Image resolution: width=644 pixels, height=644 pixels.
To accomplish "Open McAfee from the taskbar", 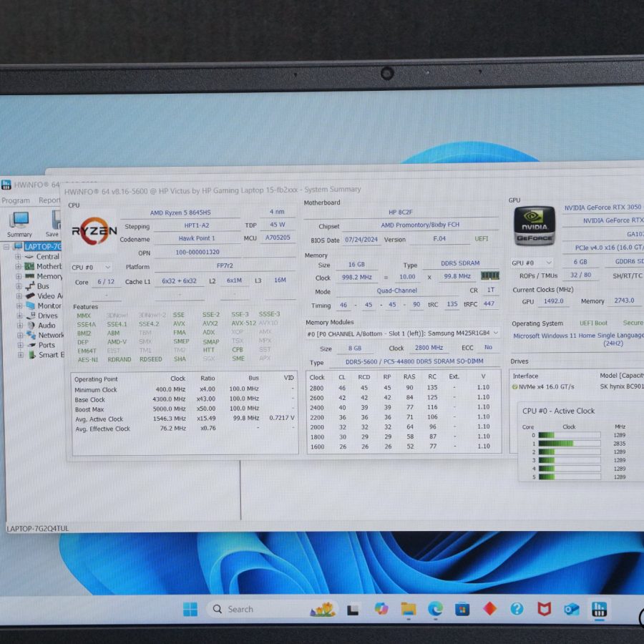I will (545, 609).
